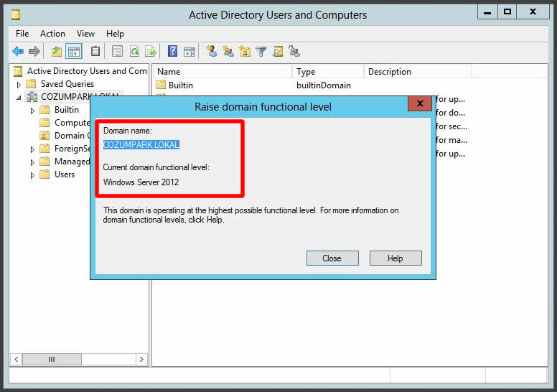Image resolution: width=557 pixels, height=392 pixels.
Task: Toggle the Show/Hide Console Tree icon
Action: pyautogui.click(x=74, y=52)
